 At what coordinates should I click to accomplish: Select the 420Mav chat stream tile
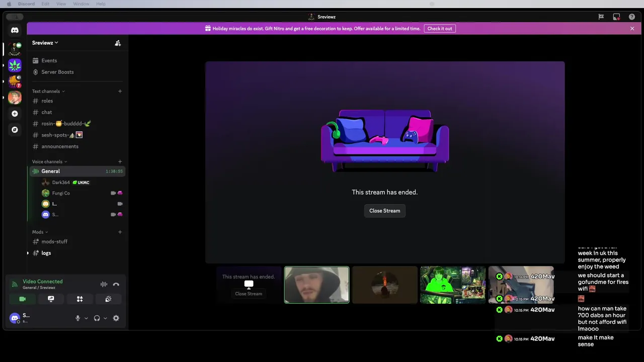coord(521,285)
